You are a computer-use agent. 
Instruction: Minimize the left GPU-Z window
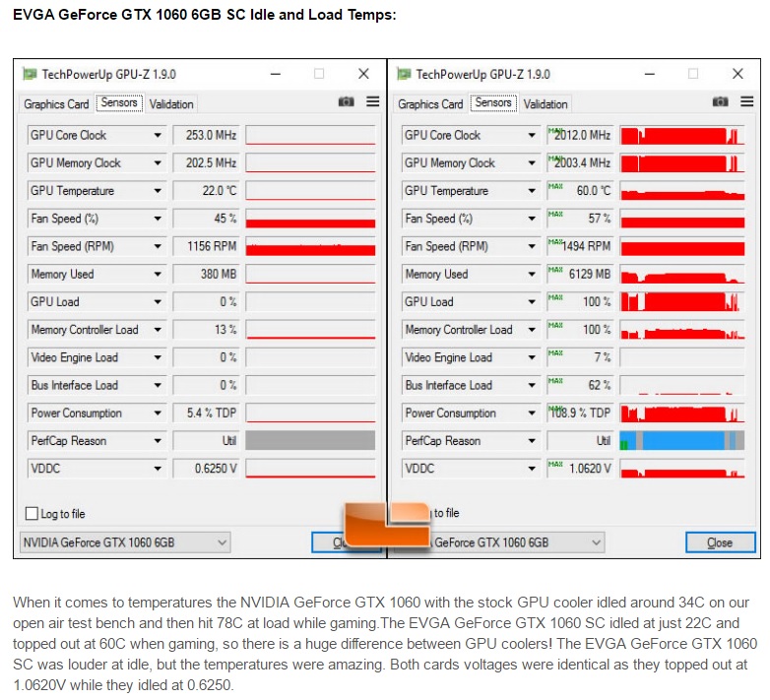click(x=276, y=74)
